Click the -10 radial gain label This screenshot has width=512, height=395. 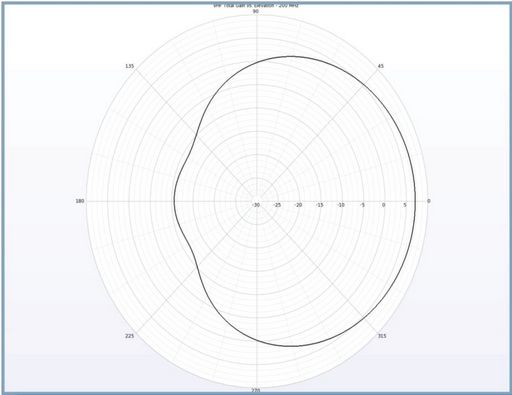341,205
